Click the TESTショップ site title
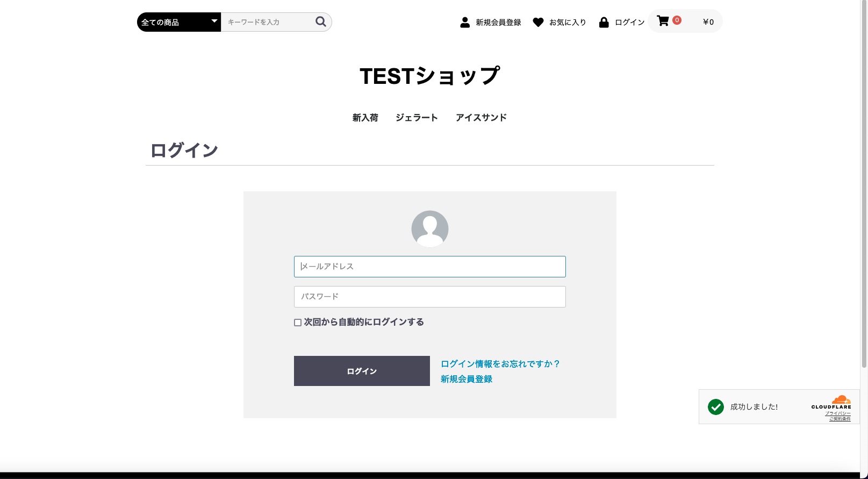Screen dimensions: 868x479 pyautogui.click(x=429, y=76)
